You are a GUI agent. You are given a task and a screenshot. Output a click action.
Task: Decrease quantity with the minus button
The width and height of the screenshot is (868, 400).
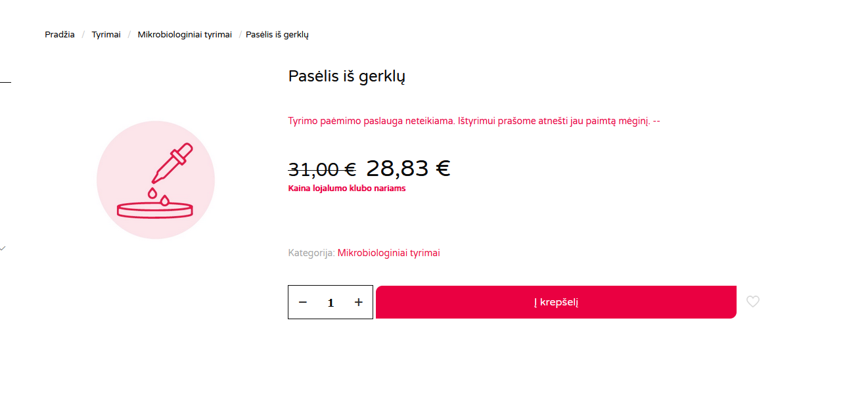[x=303, y=302]
